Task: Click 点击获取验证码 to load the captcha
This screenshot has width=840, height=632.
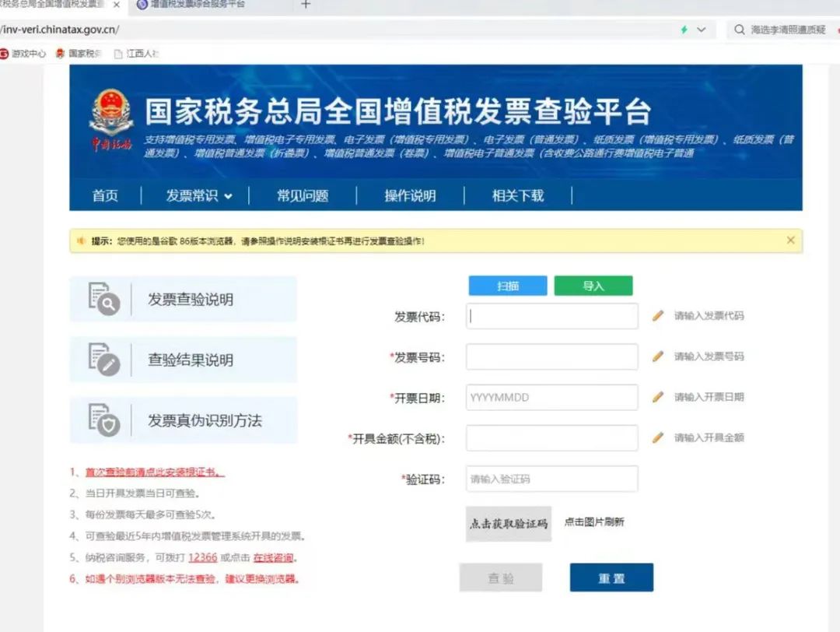Action: [x=508, y=523]
